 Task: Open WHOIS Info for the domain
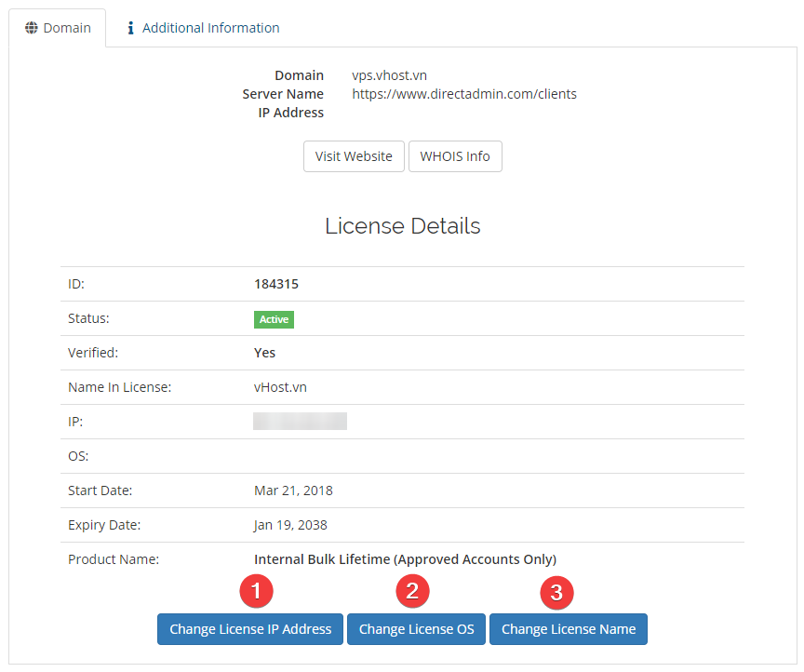click(x=455, y=156)
